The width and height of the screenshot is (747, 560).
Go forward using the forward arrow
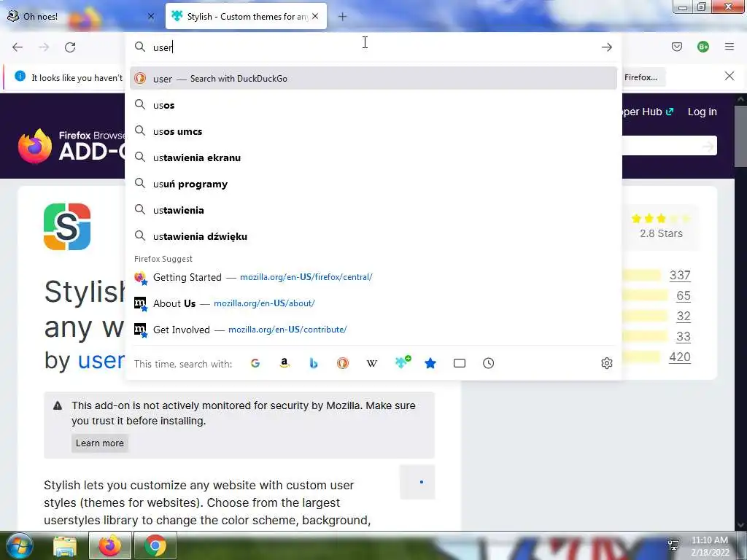coord(44,47)
